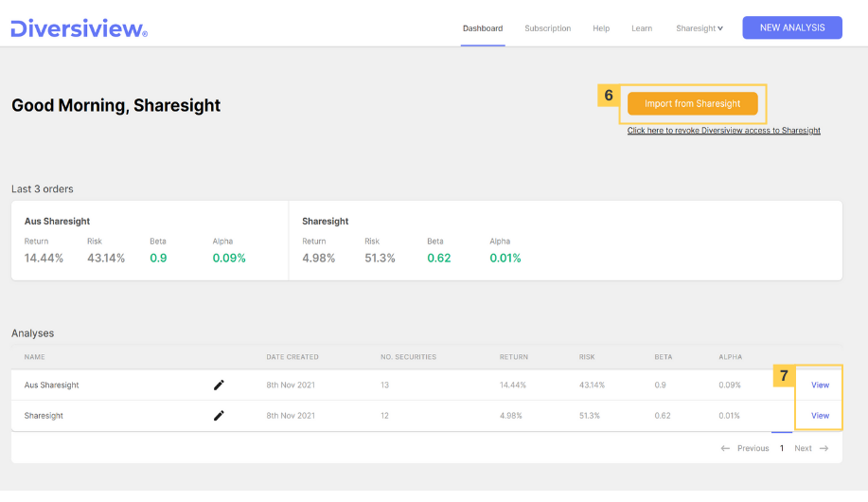This screenshot has width=868, height=502.
Task: Click the Analyses section heading
Action: pyautogui.click(x=33, y=333)
